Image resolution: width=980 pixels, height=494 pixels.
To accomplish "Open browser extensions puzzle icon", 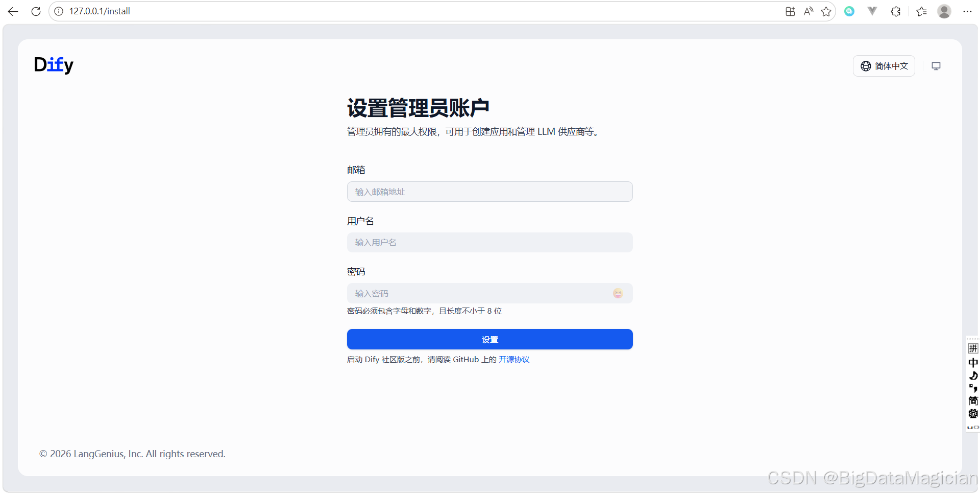I will click(896, 11).
